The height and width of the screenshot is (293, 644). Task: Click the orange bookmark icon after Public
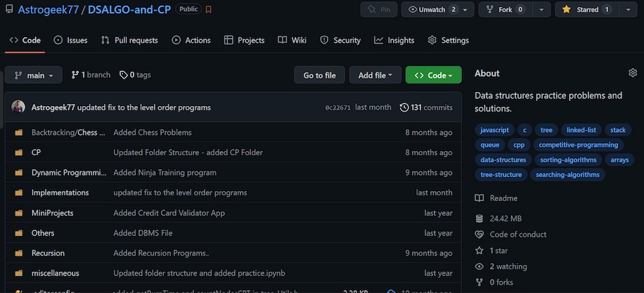[209, 9]
